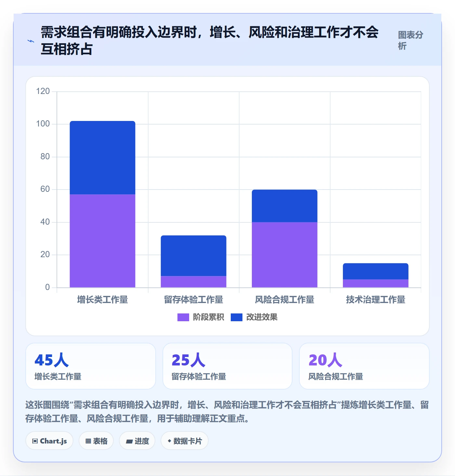Click the description paragraph starting 这张图围绕
This screenshot has height=476, width=455.
227,412
